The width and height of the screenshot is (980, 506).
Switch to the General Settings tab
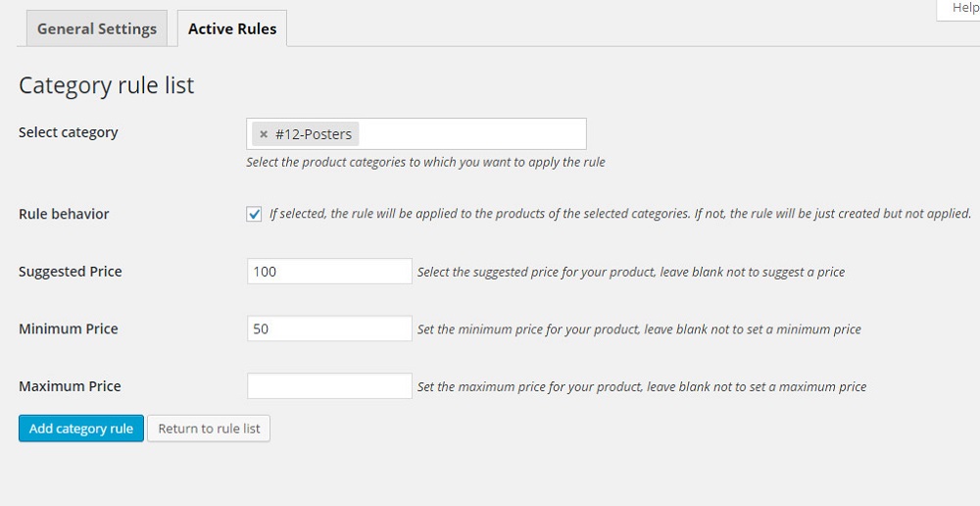pyautogui.click(x=97, y=28)
